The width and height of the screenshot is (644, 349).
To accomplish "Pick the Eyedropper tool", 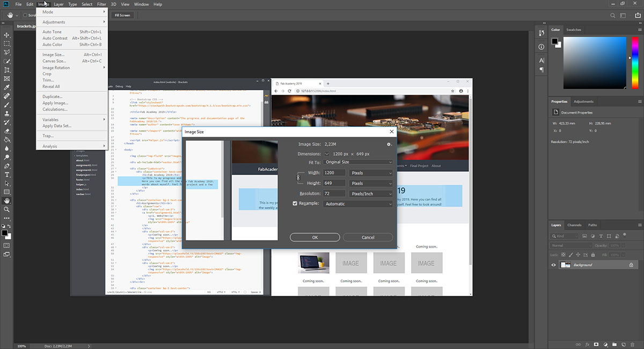I will pos(7,87).
